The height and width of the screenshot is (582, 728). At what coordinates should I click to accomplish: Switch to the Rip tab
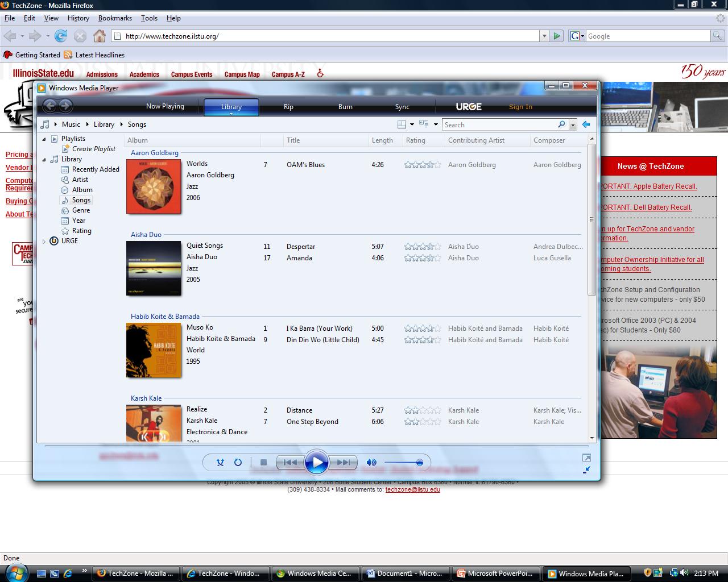288,106
